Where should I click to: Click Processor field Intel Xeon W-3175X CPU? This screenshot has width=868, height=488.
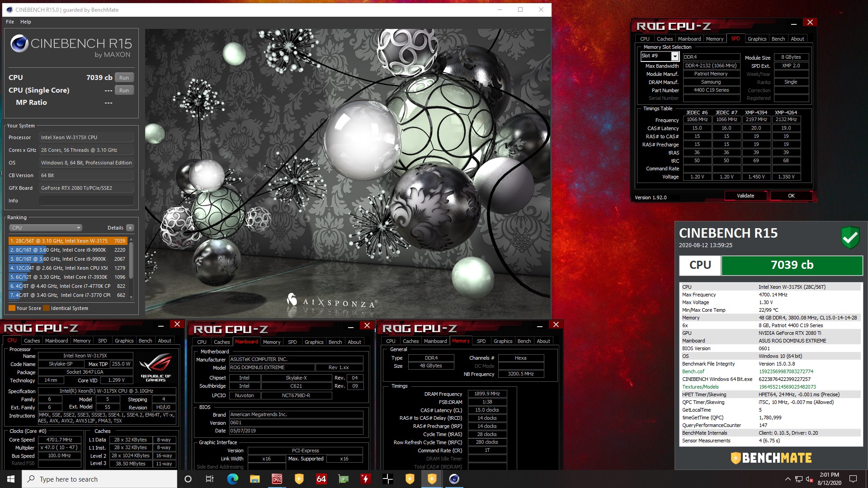pyautogui.click(x=86, y=137)
